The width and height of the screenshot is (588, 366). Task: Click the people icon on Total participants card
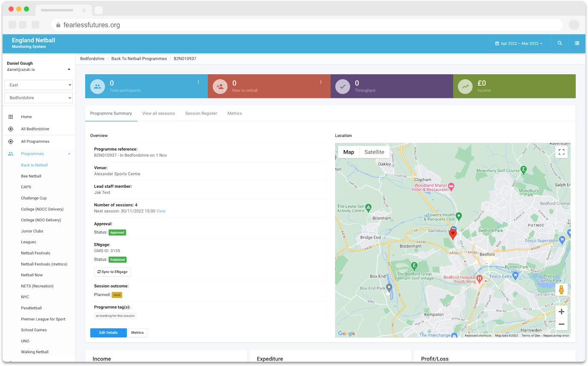pyautogui.click(x=97, y=86)
